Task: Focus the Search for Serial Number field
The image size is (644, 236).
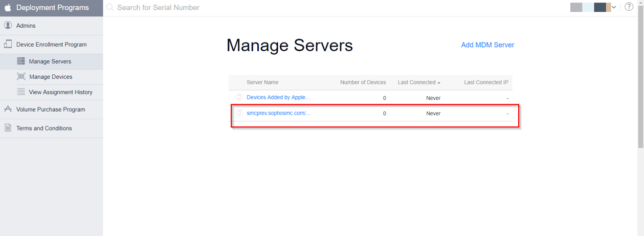Action: click(x=205, y=8)
